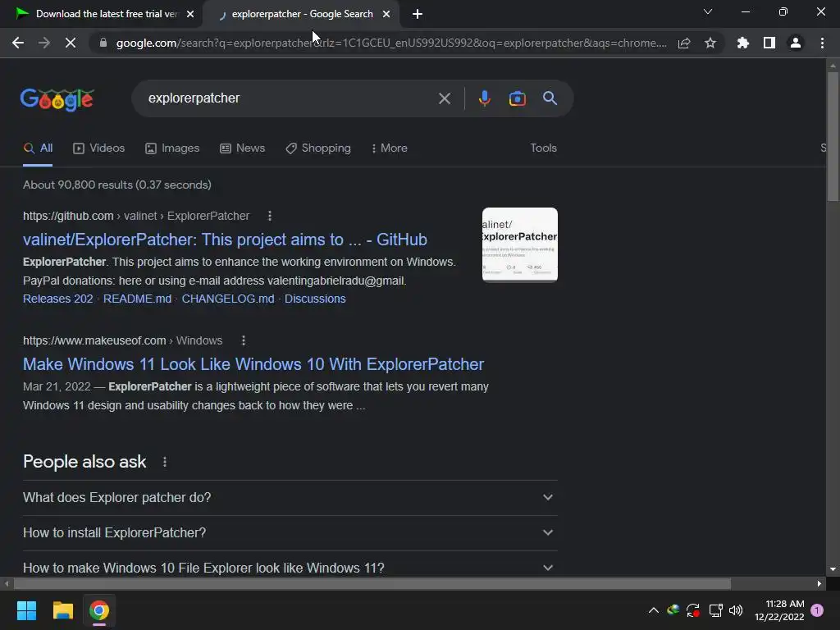Image resolution: width=840 pixels, height=630 pixels.
Task: Submit search with the magnifier icon
Action: tap(550, 98)
